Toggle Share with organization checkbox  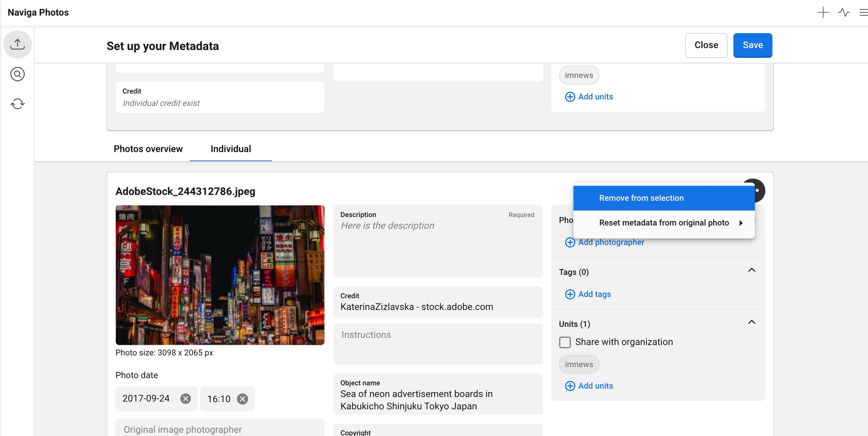click(x=565, y=342)
